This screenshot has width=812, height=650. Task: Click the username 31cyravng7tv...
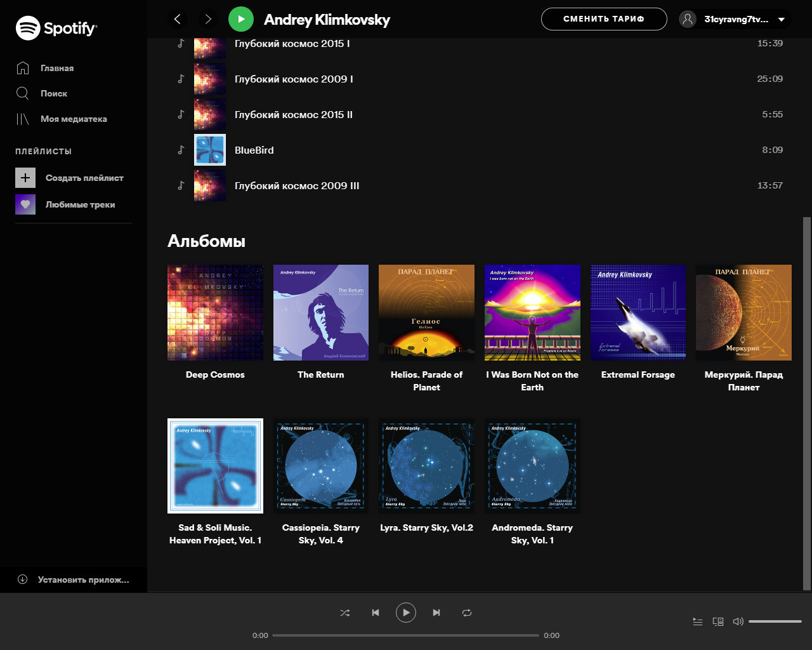736,19
